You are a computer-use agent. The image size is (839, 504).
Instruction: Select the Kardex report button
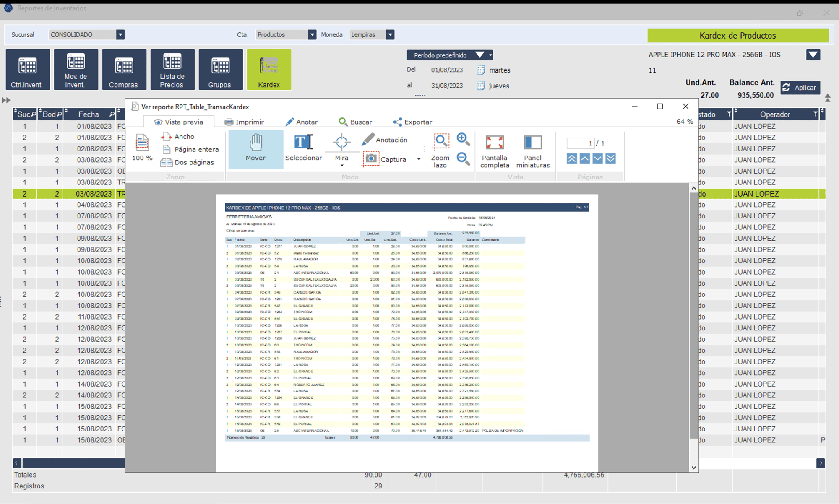[x=269, y=70]
